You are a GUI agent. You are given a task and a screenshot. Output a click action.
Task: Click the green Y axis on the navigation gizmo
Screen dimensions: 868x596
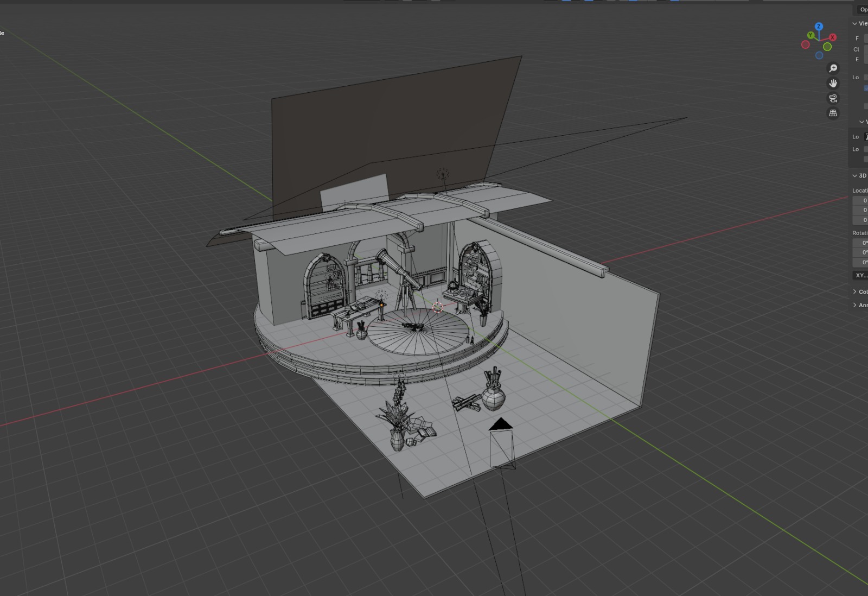[810, 35]
